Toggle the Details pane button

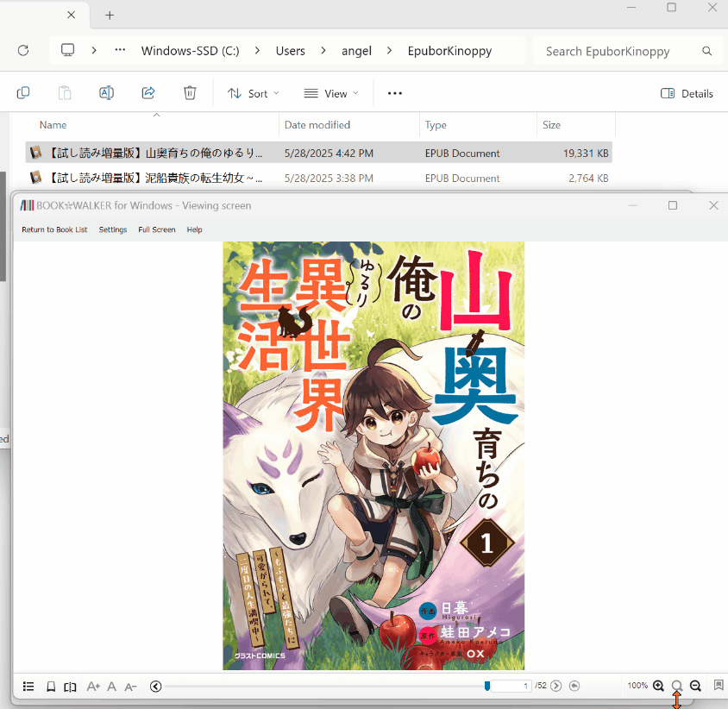click(687, 93)
